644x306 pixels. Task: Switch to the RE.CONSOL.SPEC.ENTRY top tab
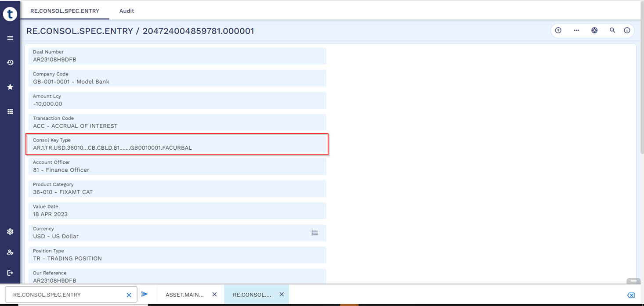click(65, 11)
